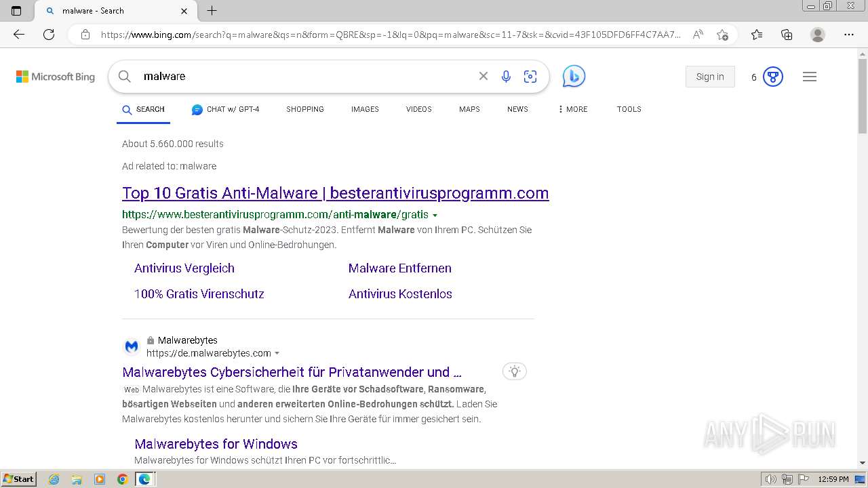
Task: Open the Malwarebytes for Windows link
Action: coord(216,444)
